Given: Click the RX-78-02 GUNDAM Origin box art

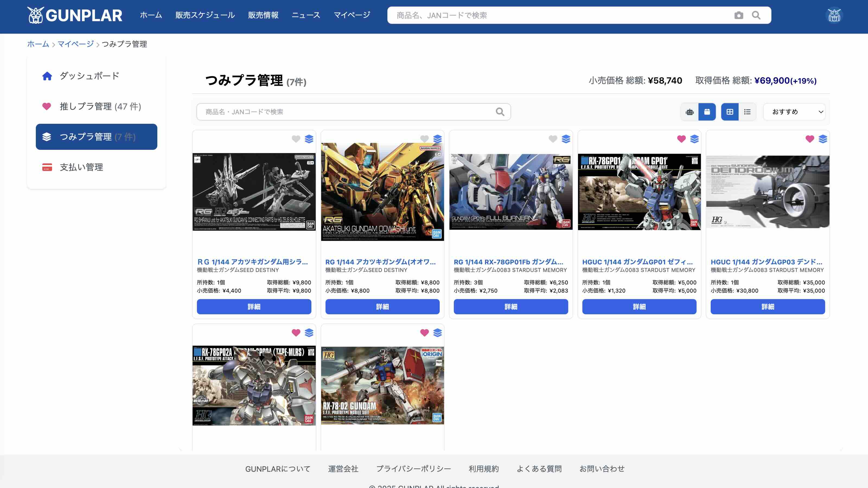Looking at the screenshot, I should click(382, 385).
